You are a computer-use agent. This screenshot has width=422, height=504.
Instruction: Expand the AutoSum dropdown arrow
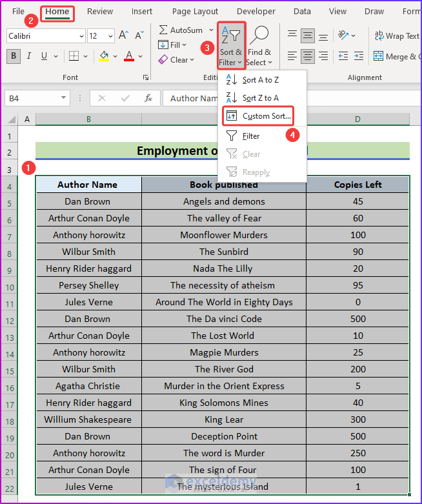[x=211, y=30]
